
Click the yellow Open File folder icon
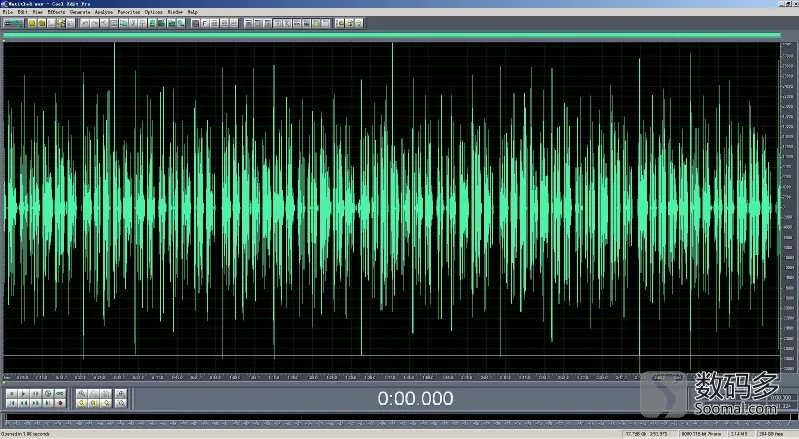click(x=41, y=23)
